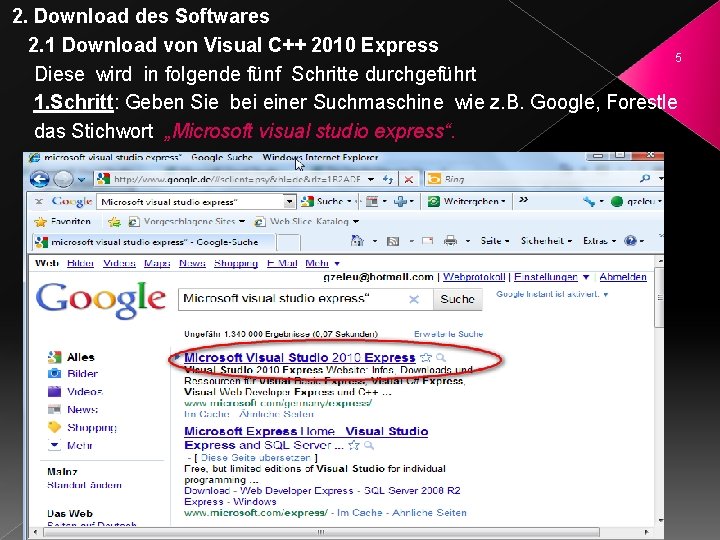
Task: Click the Google Toolbar search field
Action: click(x=191, y=202)
